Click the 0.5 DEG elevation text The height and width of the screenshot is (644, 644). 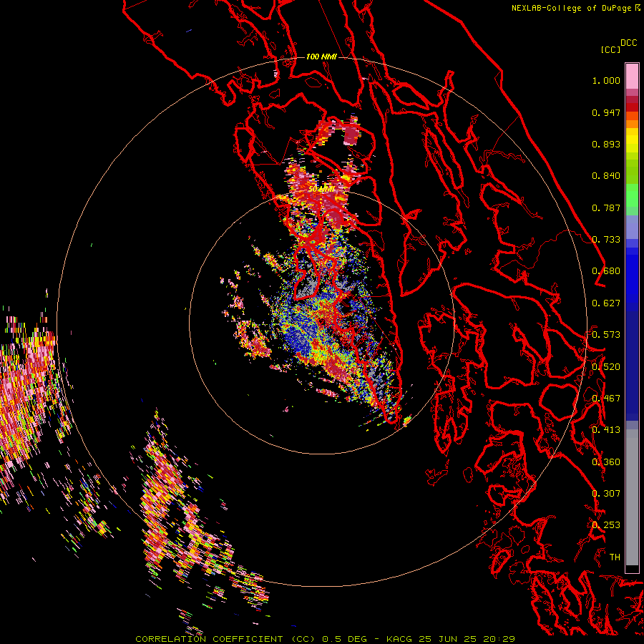click(344, 639)
